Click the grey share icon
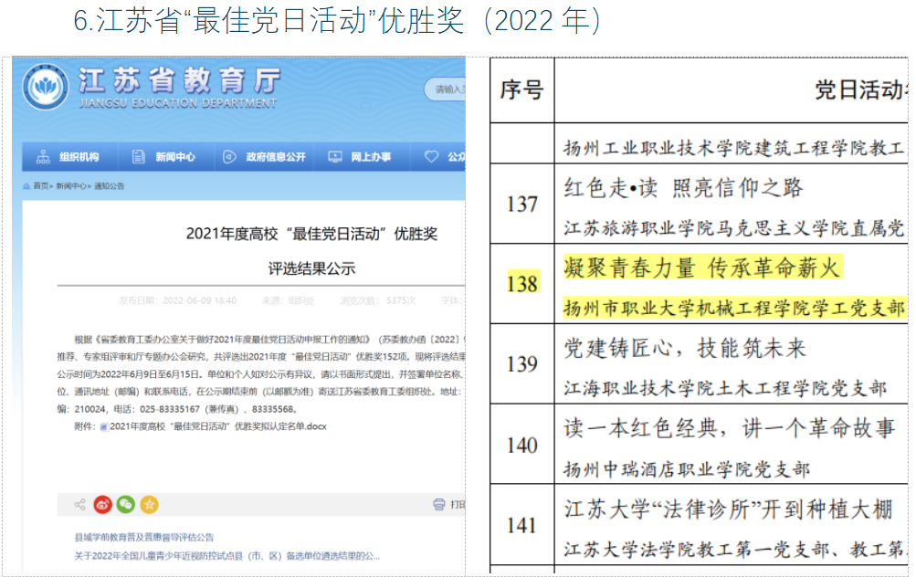 click(79, 504)
